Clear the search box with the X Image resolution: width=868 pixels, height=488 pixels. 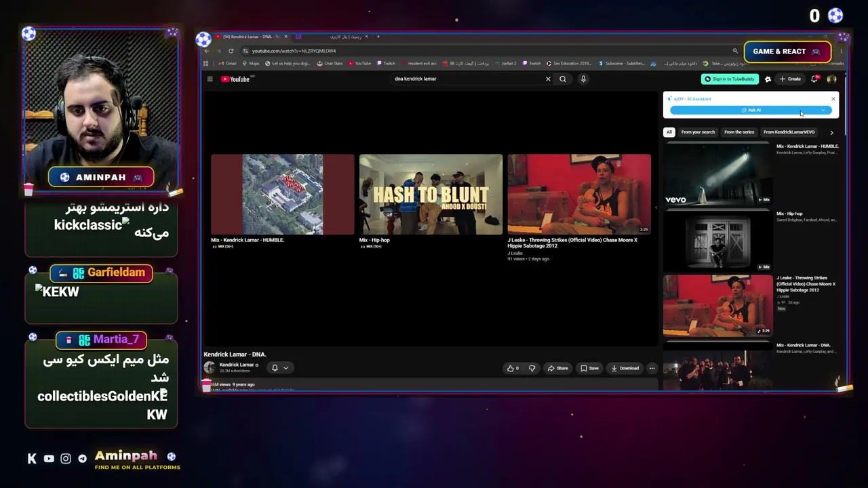548,79
